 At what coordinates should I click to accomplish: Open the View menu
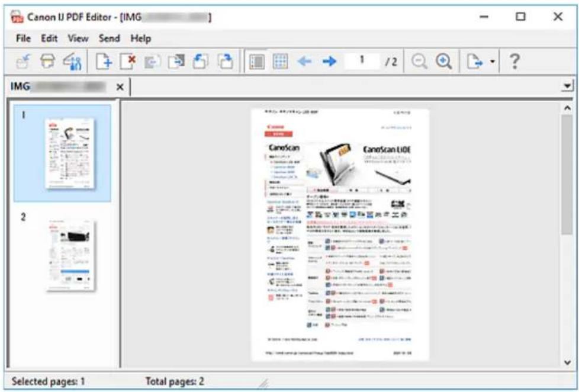coord(78,38)
